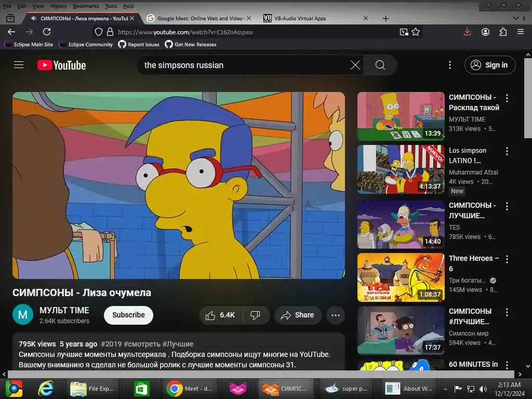
Task: Open Internet Explorer from the taskbar
Action: (46, 389)
